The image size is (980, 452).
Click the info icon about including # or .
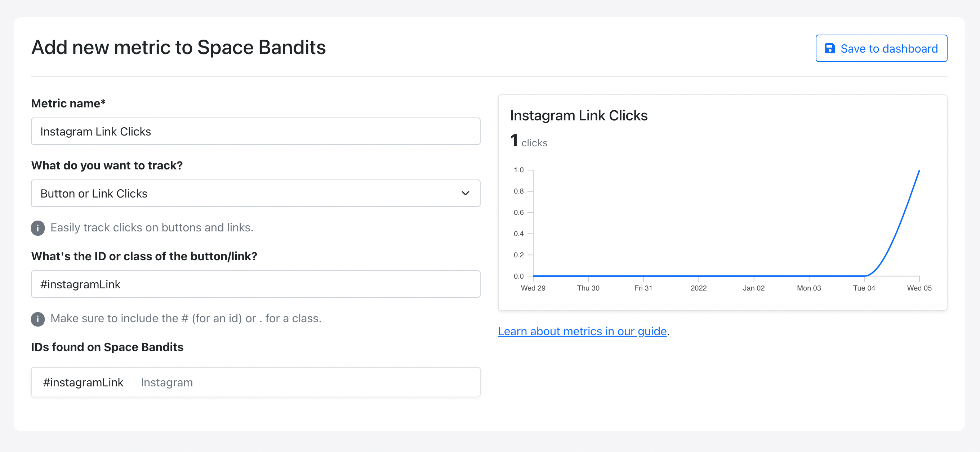click(x=38, y=319)
